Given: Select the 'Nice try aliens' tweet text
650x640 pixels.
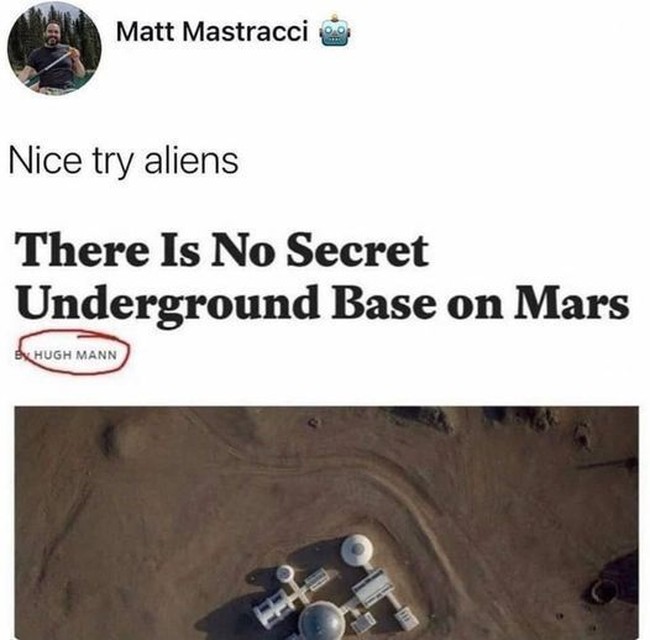Looking at the screenshot, I should [x=124, y=162].
